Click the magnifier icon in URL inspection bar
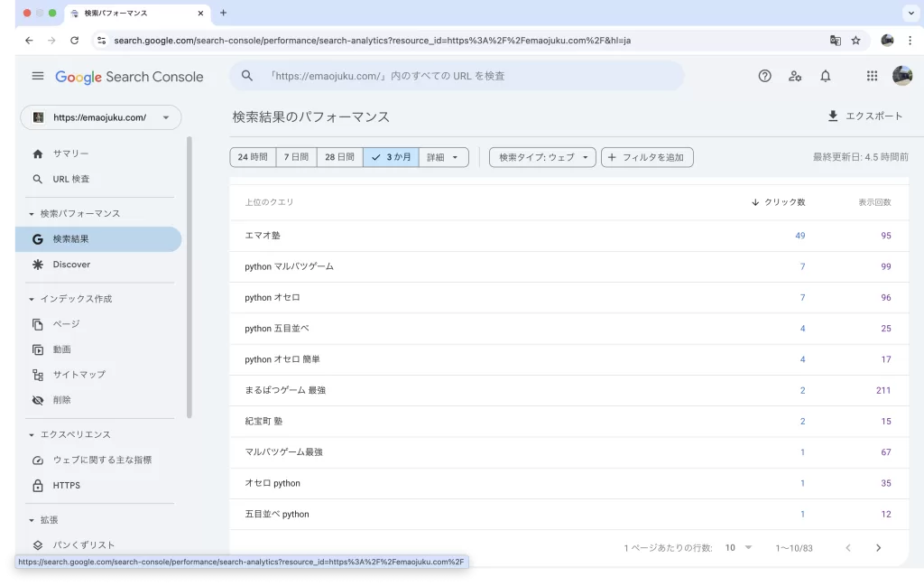924x586 pixels. (247, 76)
